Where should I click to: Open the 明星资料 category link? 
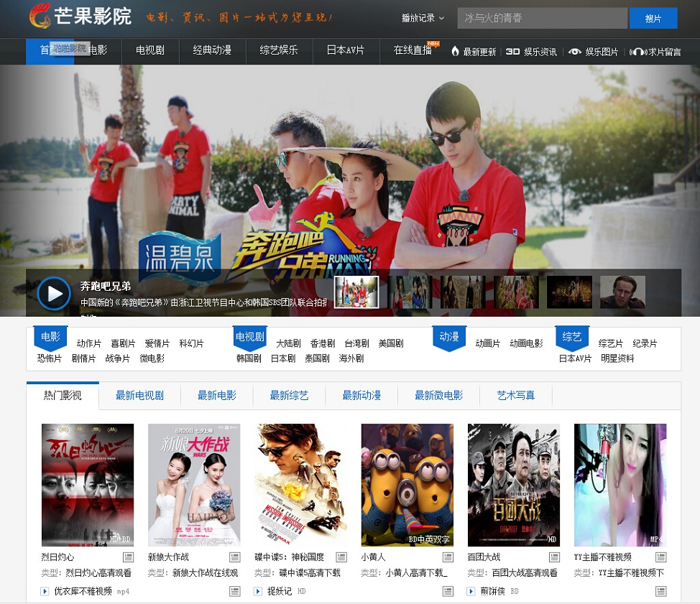tap(617, 358)
